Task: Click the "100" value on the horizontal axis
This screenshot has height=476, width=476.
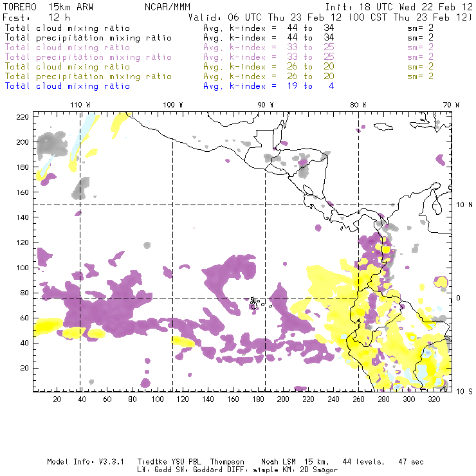Action: (x=158, y=399)
